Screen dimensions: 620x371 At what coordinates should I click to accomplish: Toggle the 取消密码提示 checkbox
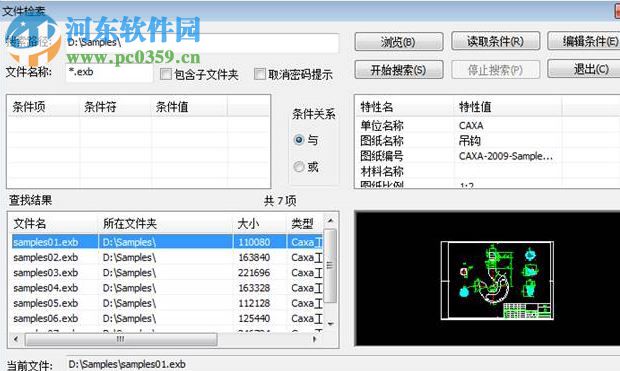(260, 74)
